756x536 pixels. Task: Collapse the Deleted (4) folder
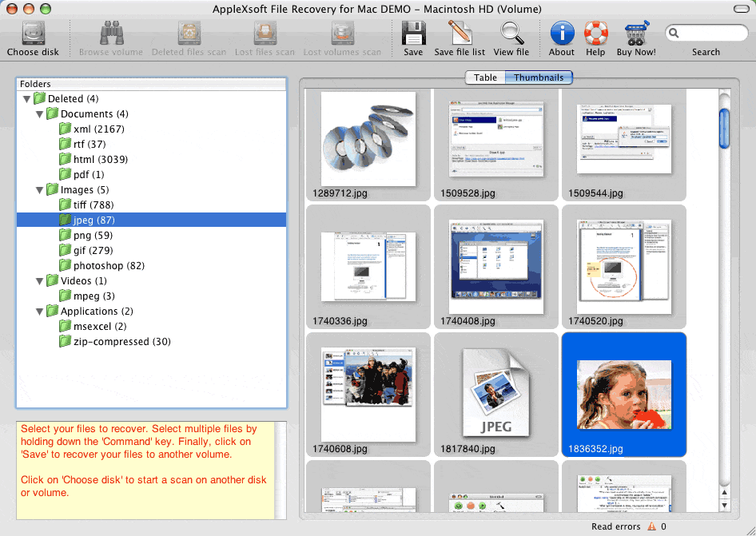point(27,99)
